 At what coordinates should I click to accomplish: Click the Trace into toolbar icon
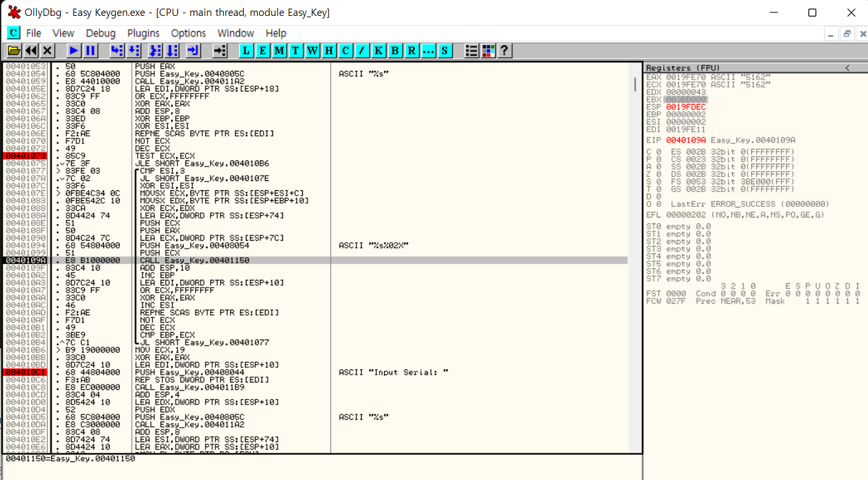(156, 50)
